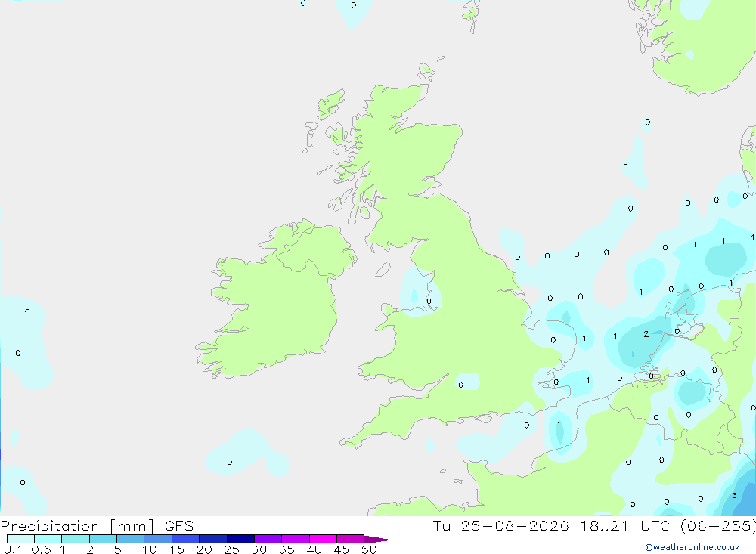The image size is (756, 554).
Task: Click the "0.5" legend scale label
Action: 41,549
